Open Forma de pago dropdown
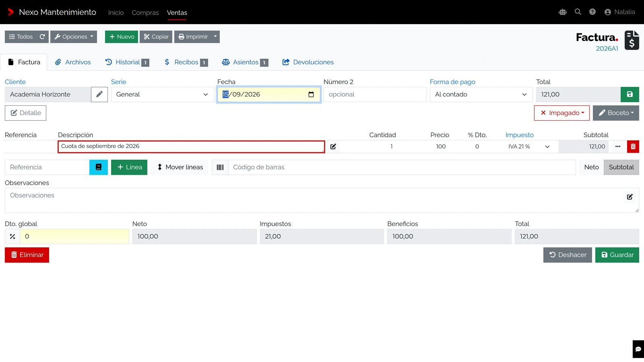Image resolution: width=644 pixels, height=362 pixels. point(481,95)
